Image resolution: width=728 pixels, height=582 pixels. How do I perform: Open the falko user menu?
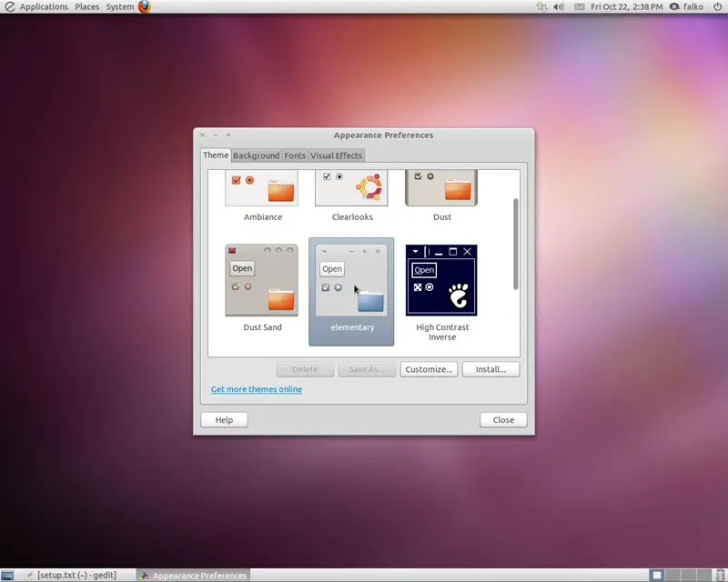tap(693, 7)
